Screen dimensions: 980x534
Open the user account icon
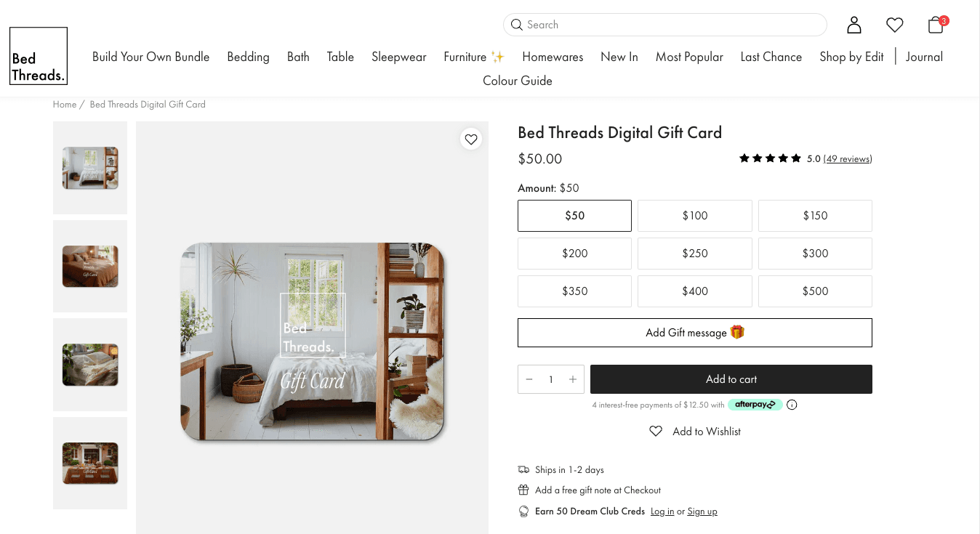[854, 25]
